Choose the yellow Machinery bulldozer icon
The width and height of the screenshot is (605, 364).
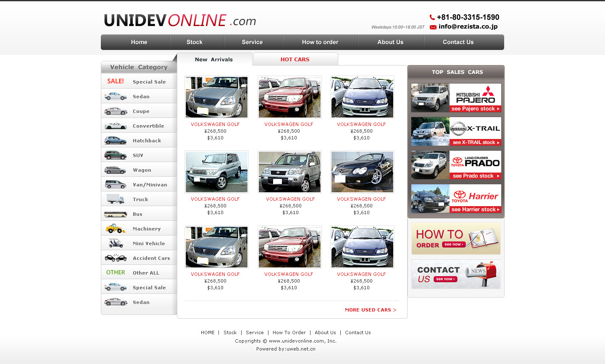click(116, 228)
